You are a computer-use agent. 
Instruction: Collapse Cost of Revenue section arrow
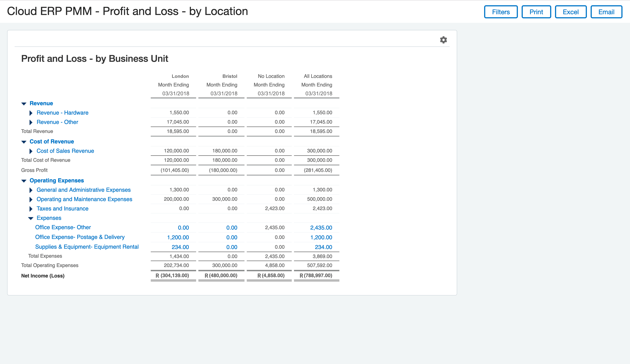24,142
